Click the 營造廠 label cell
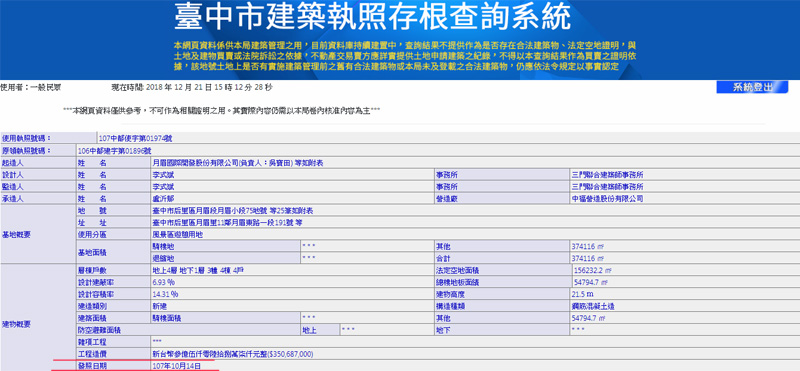 [x=502, y=199]
